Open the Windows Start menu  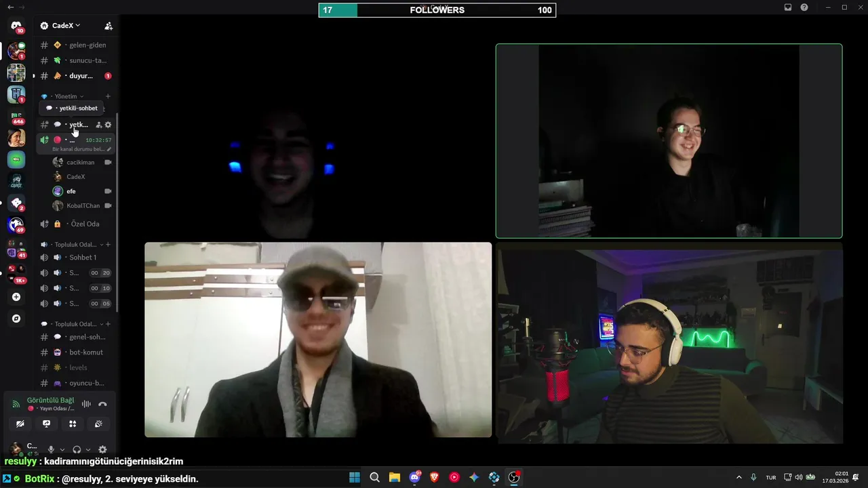(355, 477)
